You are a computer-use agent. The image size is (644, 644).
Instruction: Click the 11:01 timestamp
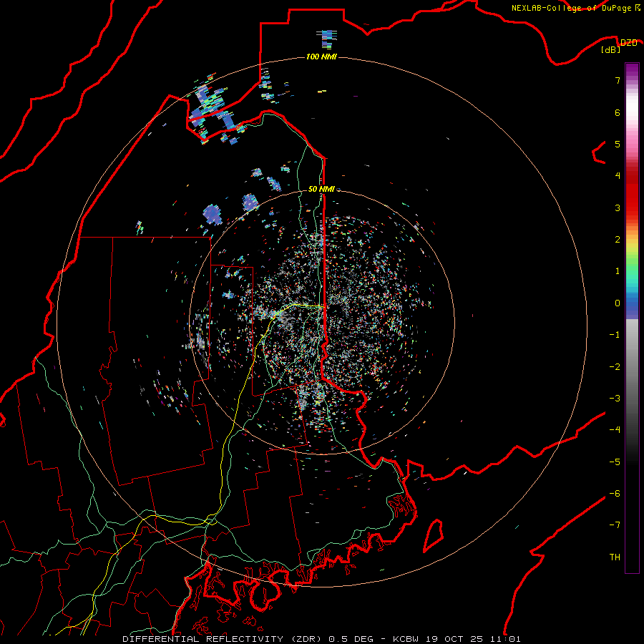[504, 639]
